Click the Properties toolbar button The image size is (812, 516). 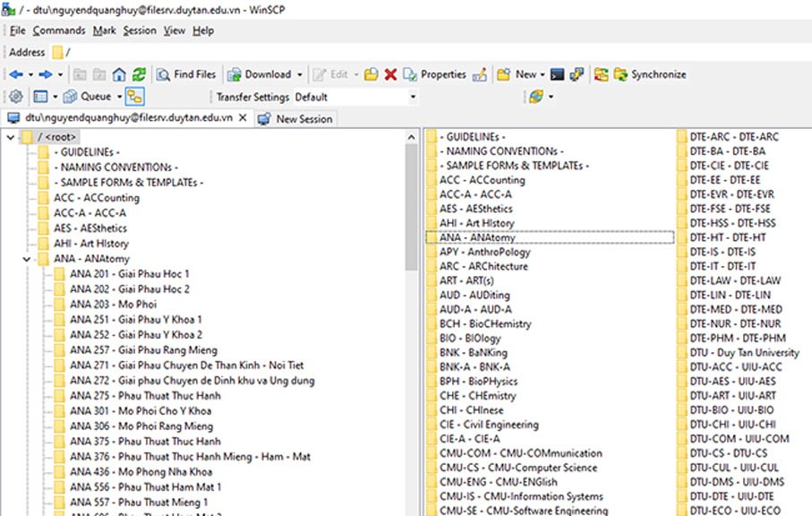435,74
